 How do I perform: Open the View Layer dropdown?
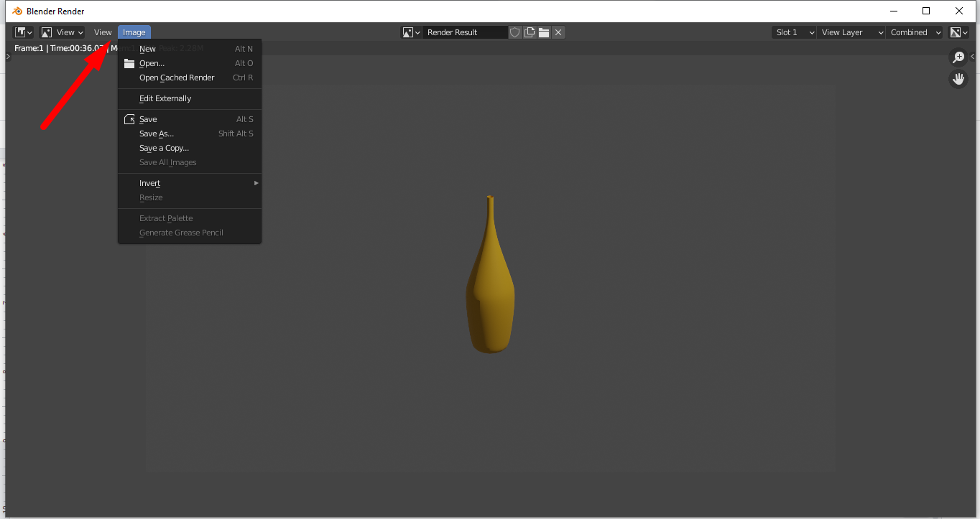(851, 32)
